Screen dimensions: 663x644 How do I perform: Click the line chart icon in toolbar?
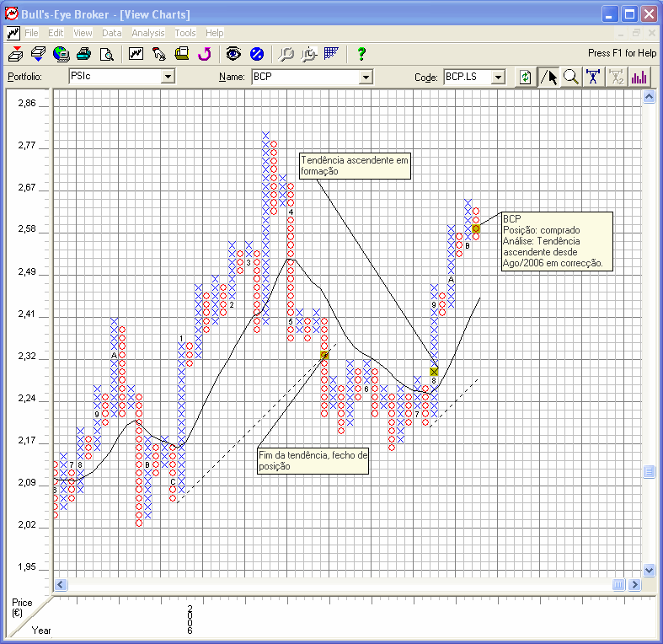[x=136, y=54]
